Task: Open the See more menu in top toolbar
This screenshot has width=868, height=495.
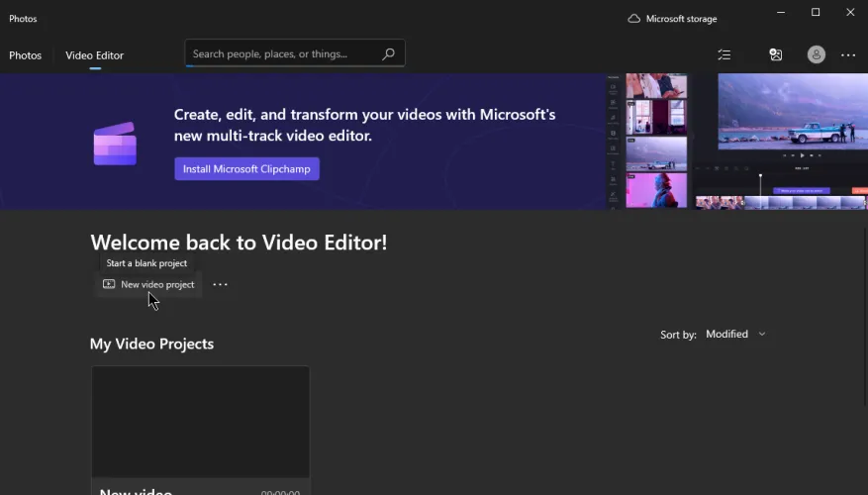Action: (x=848, y=55)
